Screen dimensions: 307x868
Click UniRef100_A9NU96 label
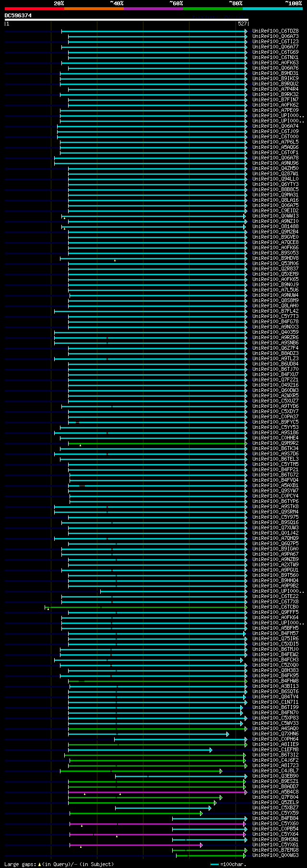click(x=275, y=163)
